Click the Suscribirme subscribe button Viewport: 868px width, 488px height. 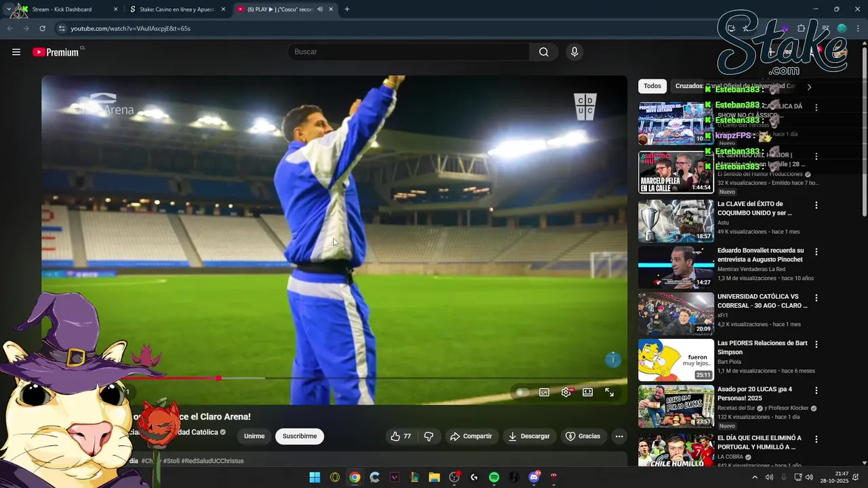tap(300, 436)
